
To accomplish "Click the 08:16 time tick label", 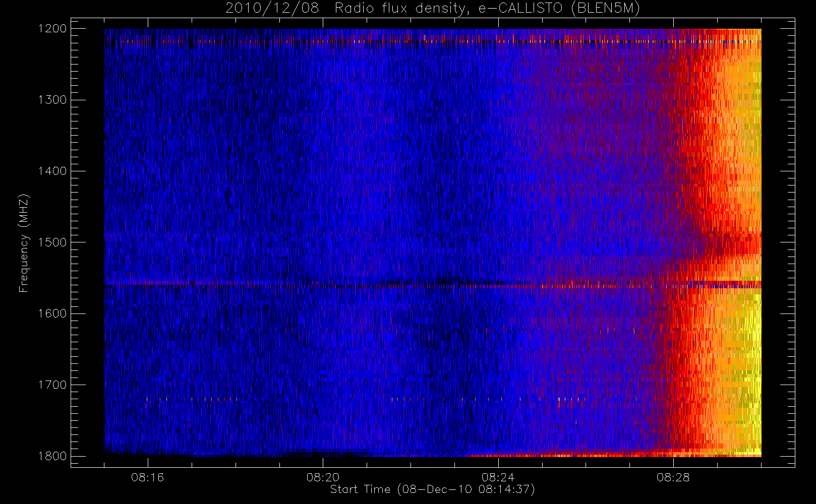I will point(148,477).
